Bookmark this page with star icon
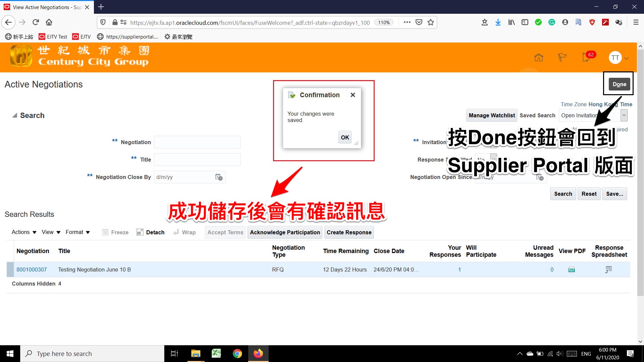The height and width of the screenshot is (362, 644). 431,22
